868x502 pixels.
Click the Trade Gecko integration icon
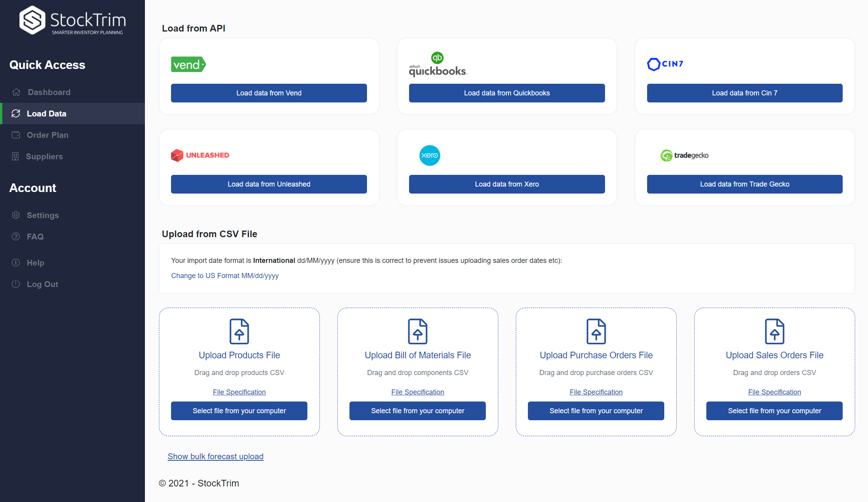click(x=684, y=154)
